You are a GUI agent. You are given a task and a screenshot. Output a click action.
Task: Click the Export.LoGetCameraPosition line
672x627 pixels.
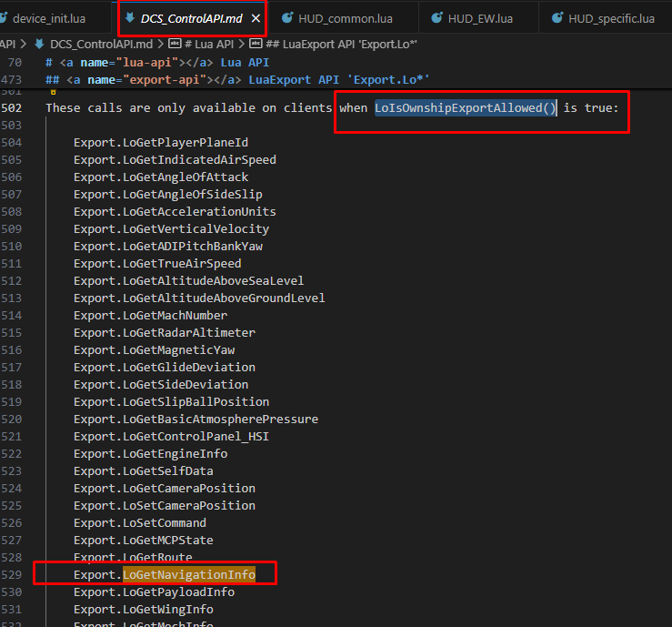165,489
